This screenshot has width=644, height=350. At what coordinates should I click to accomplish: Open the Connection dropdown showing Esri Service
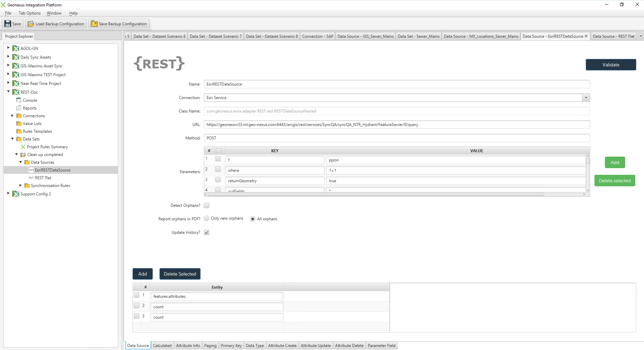click(586, 98)
